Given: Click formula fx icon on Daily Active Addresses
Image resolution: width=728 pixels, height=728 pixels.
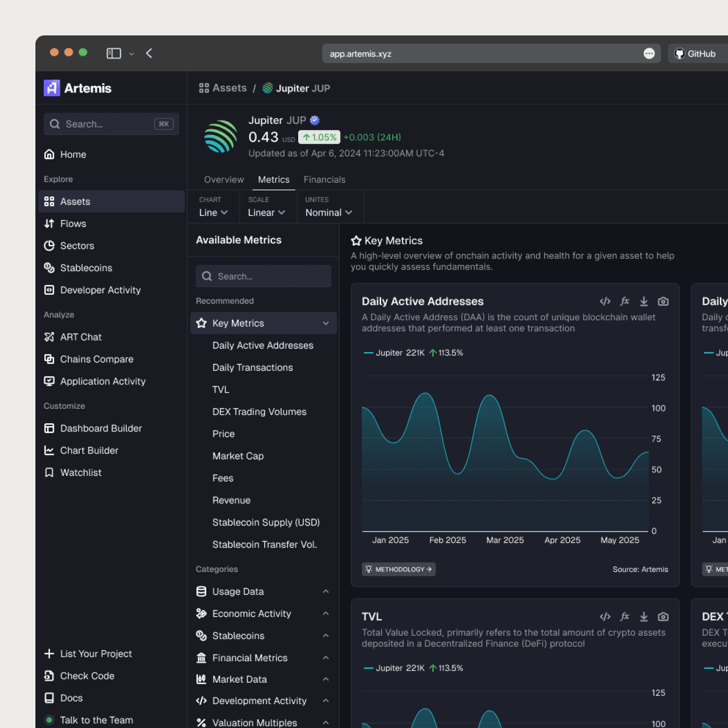Looking at the screenshot, I should point(625,301).
